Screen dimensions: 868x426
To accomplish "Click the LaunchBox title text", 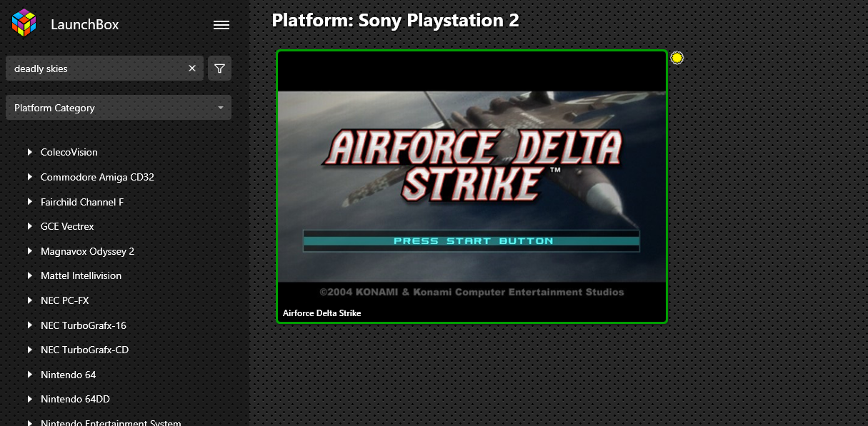I will coord(85,24).
